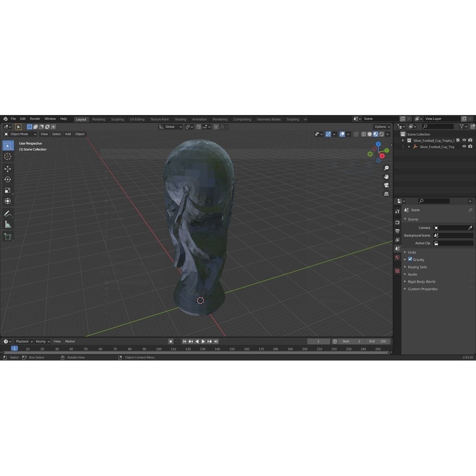This screenshot has height=476, width=476.
Task: Disable render for Silver_Football_Cup_Trophy collection
Action: 470,140
